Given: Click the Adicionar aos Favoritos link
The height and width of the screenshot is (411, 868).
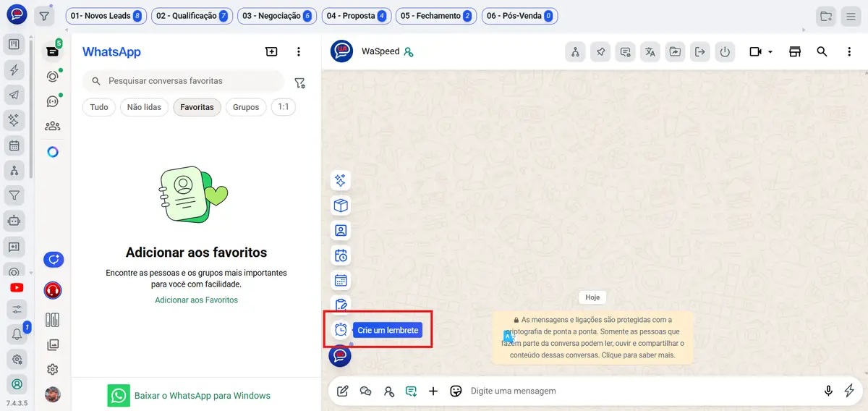Looking at the screenshot, I should tap(196, 300).
